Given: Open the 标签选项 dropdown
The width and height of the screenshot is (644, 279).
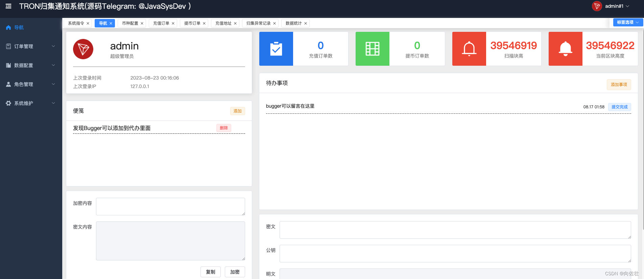Looking at the screenshot, I should (x=628, y=22).
